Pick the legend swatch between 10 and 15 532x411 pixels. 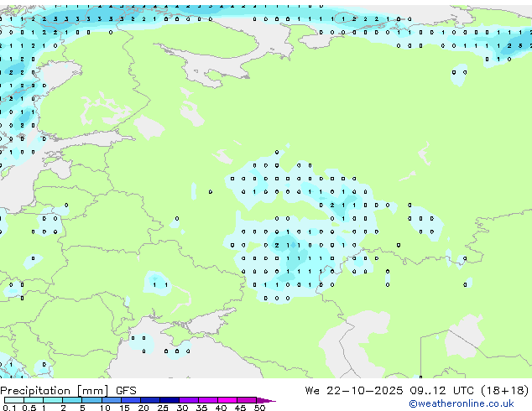111,400
